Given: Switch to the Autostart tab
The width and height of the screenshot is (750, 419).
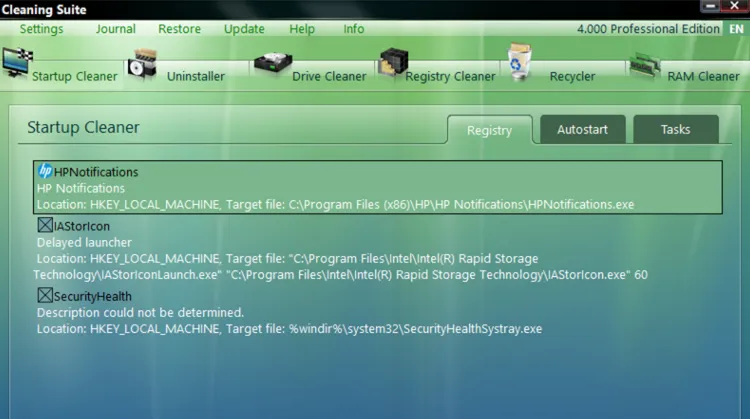Looking at the screenshot, I should (583, 129).
